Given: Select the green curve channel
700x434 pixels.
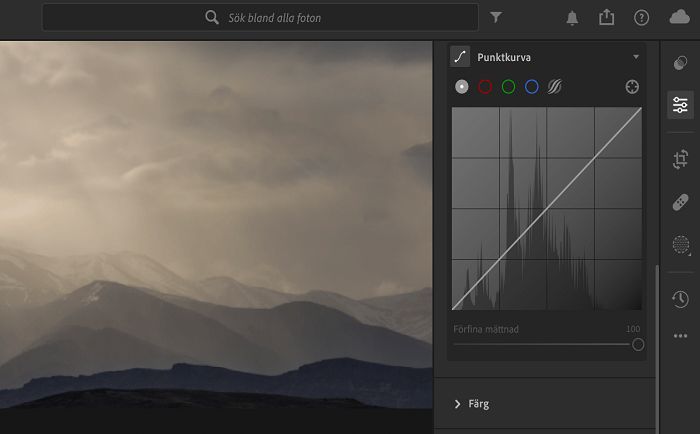Looking at the screenshot, I should click(x=508, y=87).
